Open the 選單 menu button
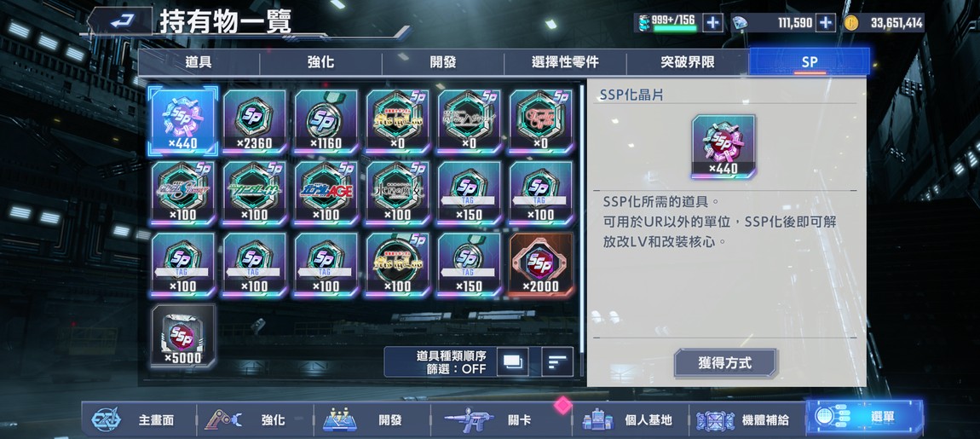 pyautogui.click(x=865, y=419)
